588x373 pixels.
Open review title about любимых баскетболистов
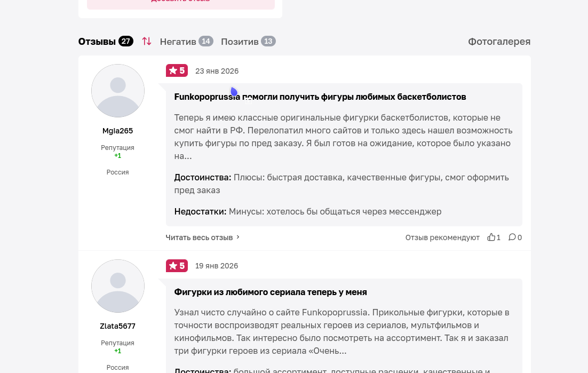pyautogui.click(x=320, y=97)
